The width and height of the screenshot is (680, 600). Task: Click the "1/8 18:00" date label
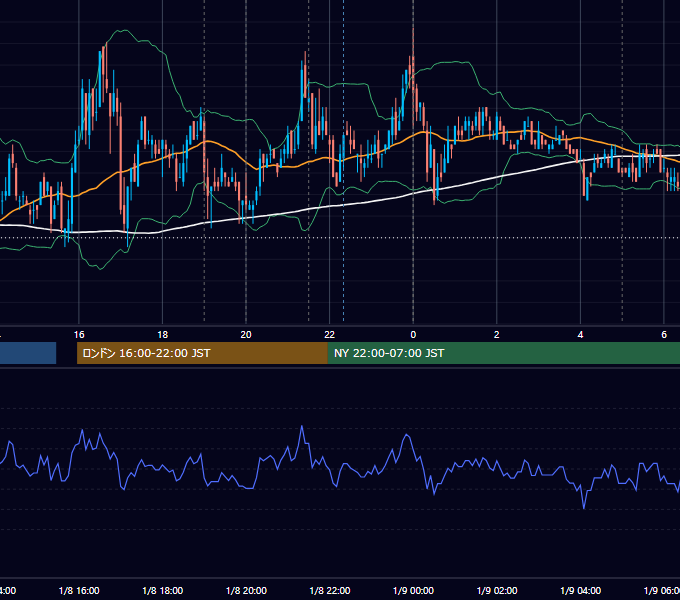pyautogui.click(x=163, y=591)
